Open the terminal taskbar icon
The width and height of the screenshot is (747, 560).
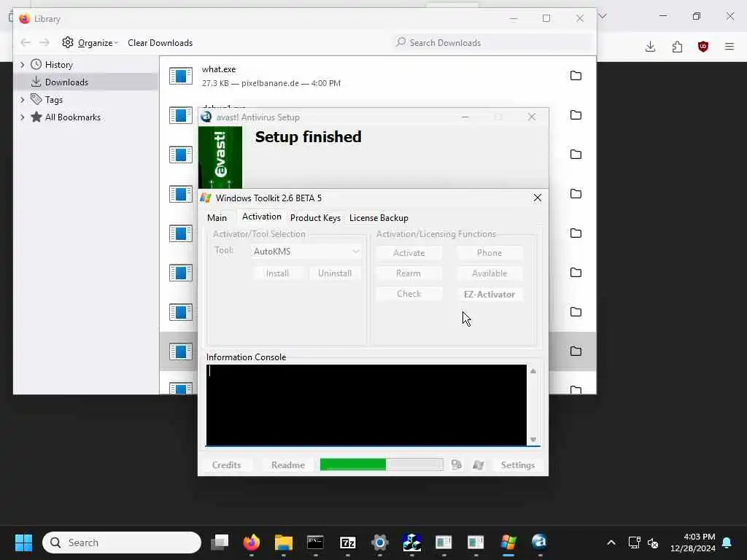[315, 542]
